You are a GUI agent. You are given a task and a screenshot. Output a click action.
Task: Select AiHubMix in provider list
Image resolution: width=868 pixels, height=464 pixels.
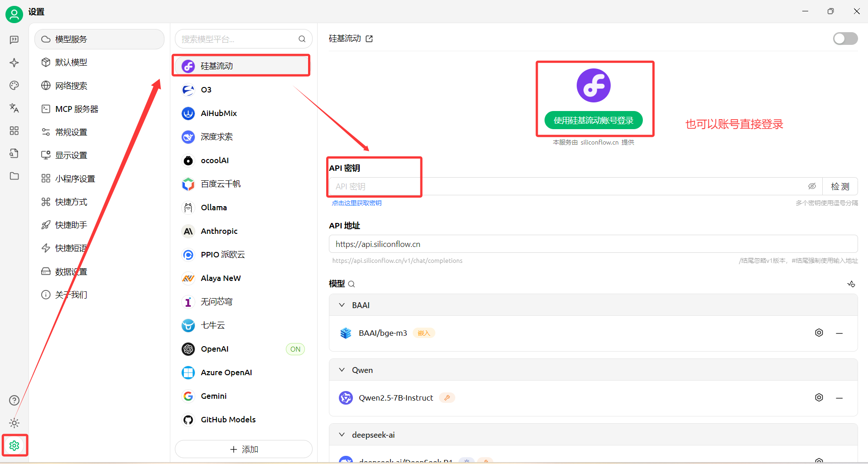tap(244, 113)
